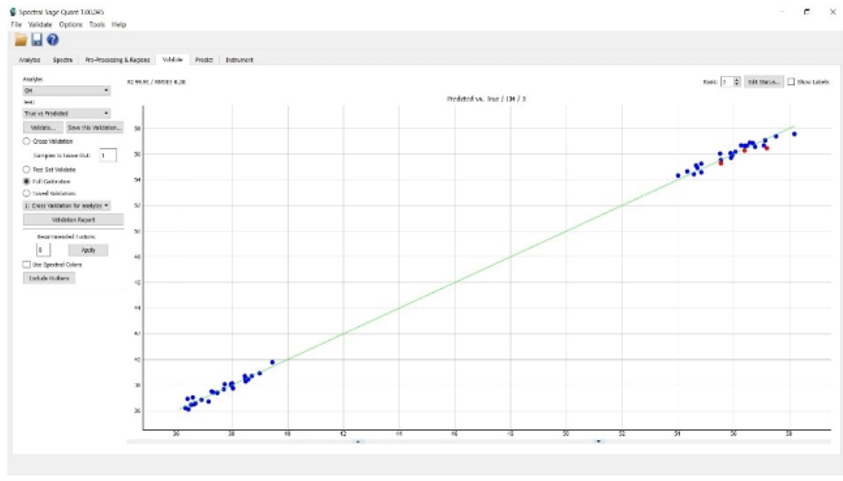
Task: Open a file with the folder icon
Action: click(21, 40)
